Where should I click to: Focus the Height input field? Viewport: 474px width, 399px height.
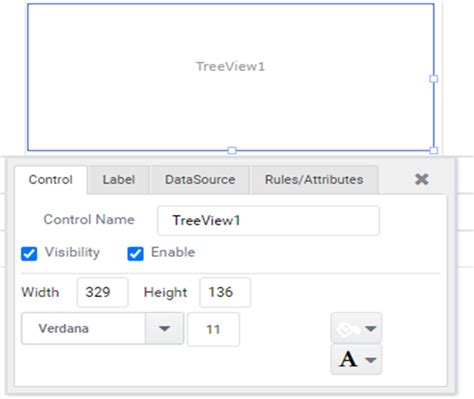pos(225,292)
